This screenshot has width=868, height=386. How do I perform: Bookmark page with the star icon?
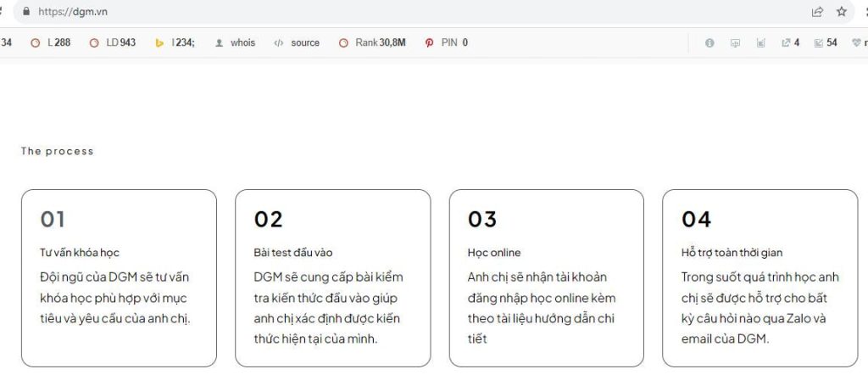[x=842, y=12]
